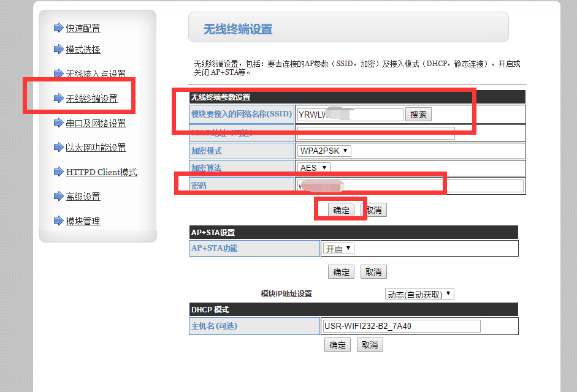This screenshot has height=392, width=577.
Task: Click the 主机名 input field
Action: click(x=401, y=326)
